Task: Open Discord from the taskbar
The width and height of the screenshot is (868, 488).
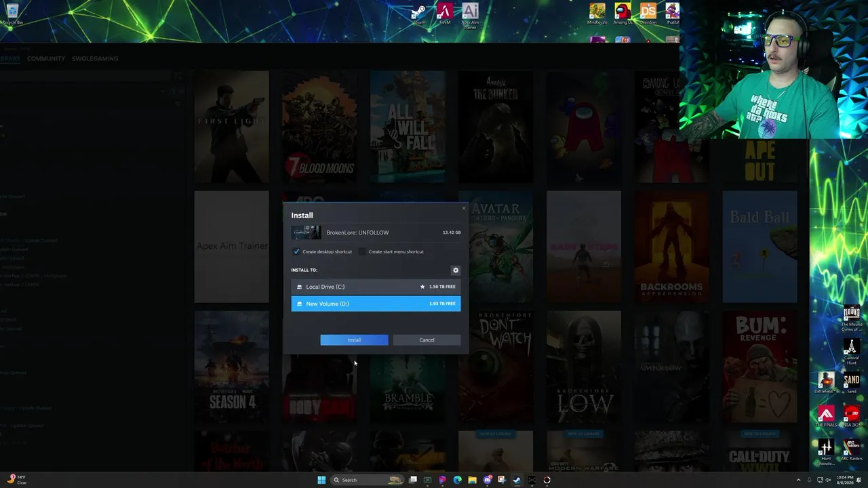Action: pos(487,480)
